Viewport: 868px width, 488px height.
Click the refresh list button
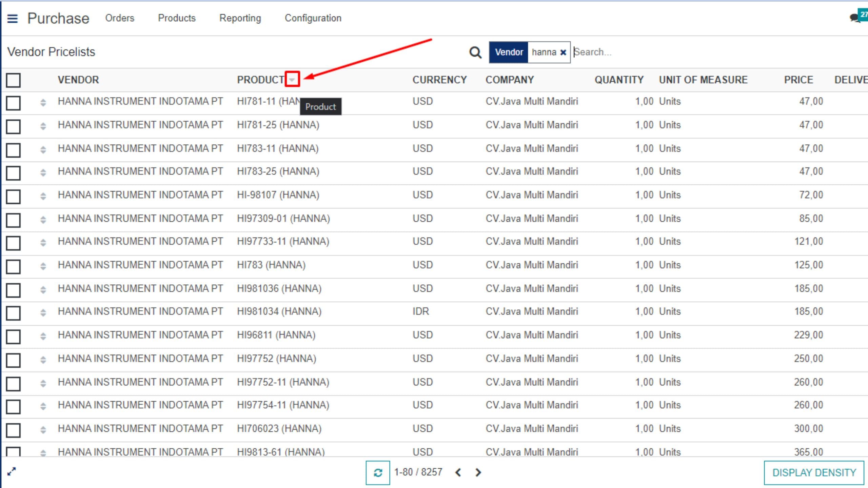(x=378, y=472)
